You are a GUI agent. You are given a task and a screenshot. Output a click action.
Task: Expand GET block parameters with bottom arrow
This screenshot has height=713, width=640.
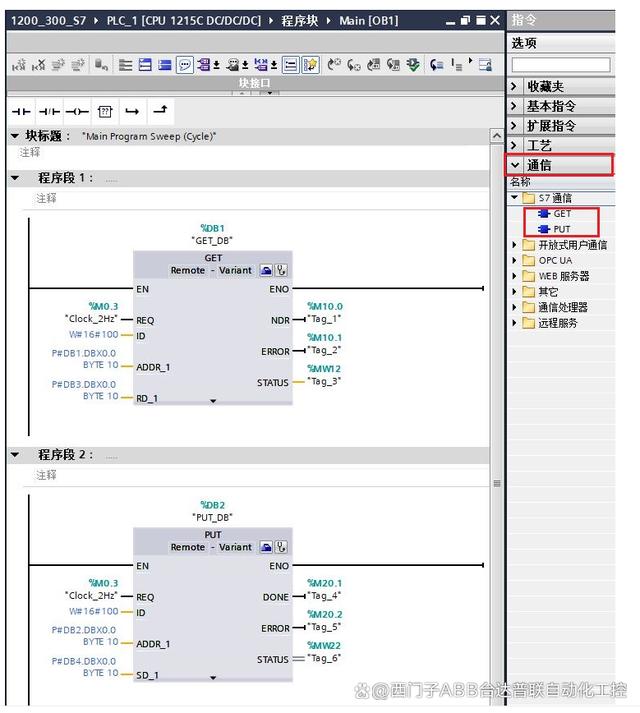tap(213, 401)
